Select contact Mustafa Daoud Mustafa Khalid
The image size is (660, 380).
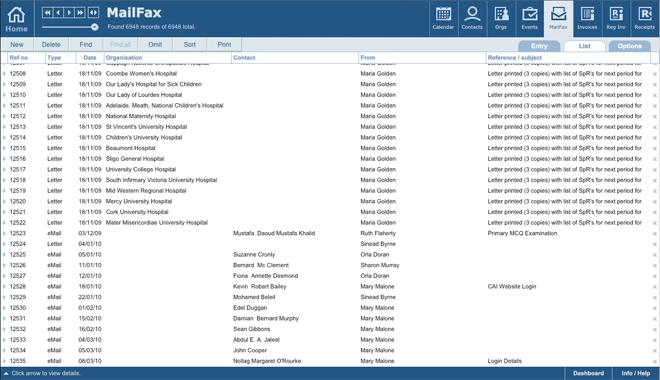pyautogui.click(x=274, y=233)
